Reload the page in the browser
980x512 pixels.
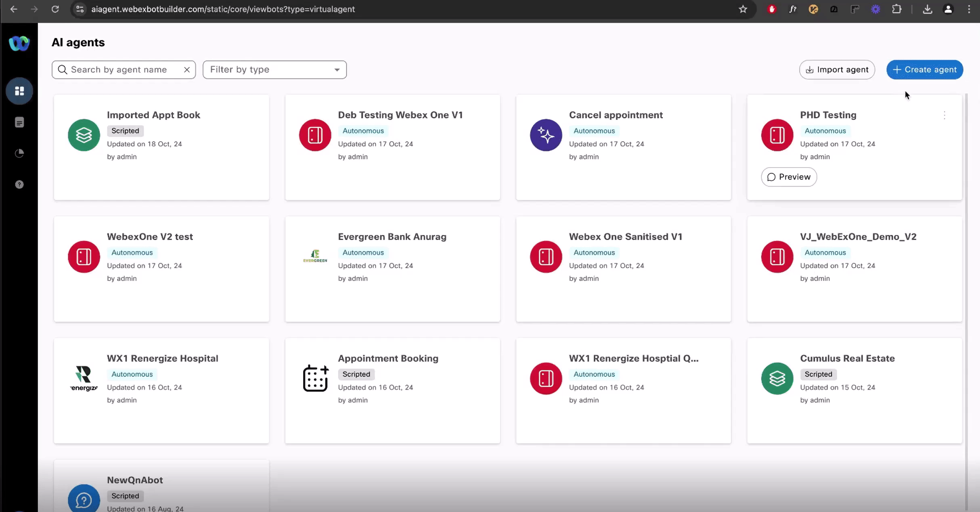tap(55, 9)
